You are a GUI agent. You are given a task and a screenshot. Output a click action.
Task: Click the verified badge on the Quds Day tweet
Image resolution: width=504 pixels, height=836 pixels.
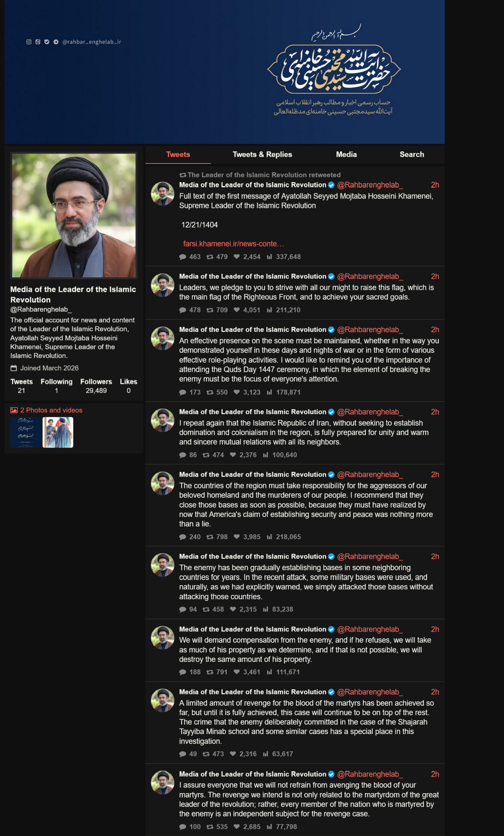click(x=331, y=330)
